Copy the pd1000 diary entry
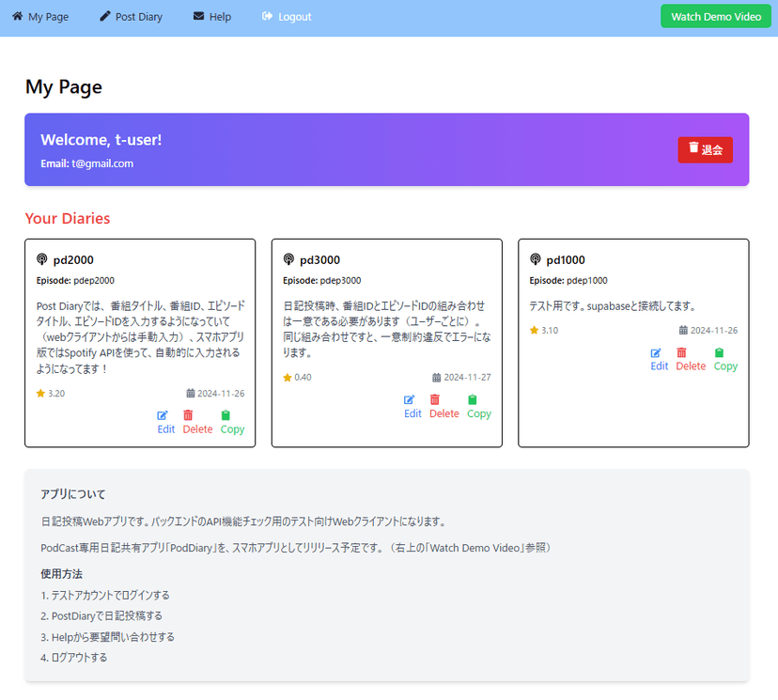 point(724,359)
